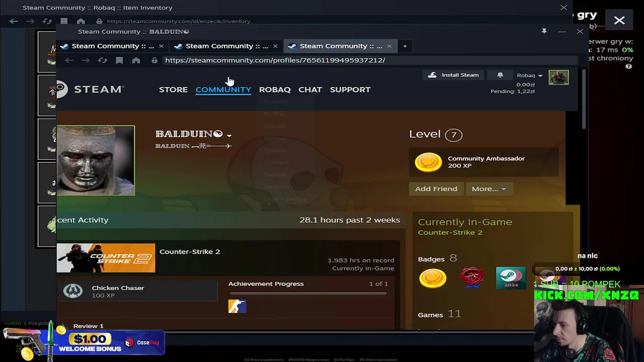The width and height of the screenshot is (644, 362).
Task: Bookmark the BALDUIN profile page
Action: [119, 60]
